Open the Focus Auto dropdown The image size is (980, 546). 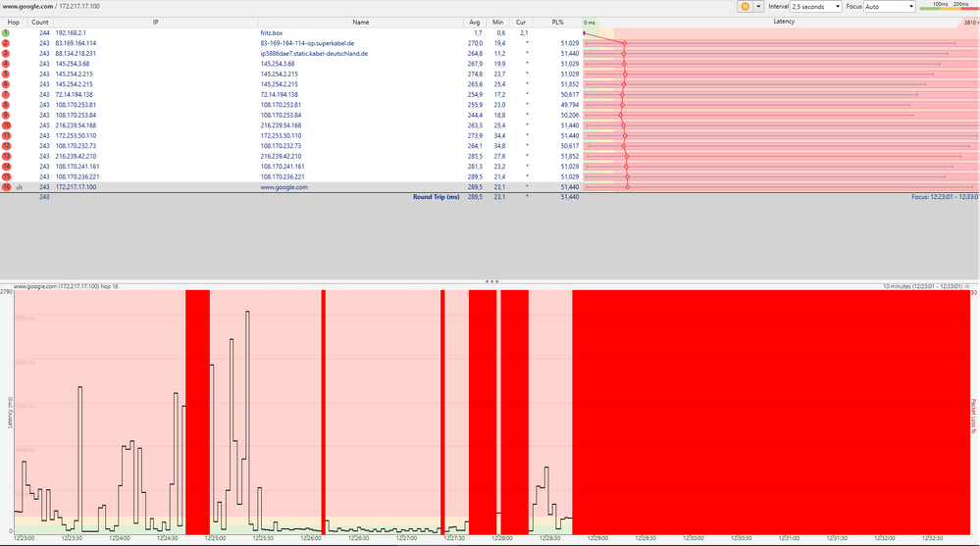click(890, 6)
